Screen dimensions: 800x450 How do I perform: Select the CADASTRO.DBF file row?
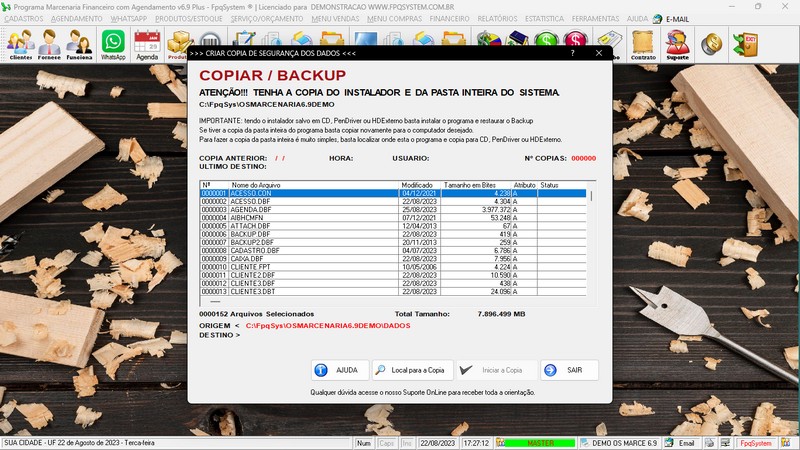coord(393,251)
